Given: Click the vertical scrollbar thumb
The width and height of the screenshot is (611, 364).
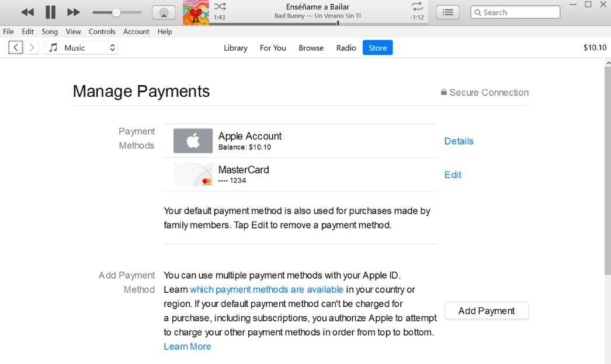Looking at the screenshot, I should pyautogui.click(x=607, y=170).
